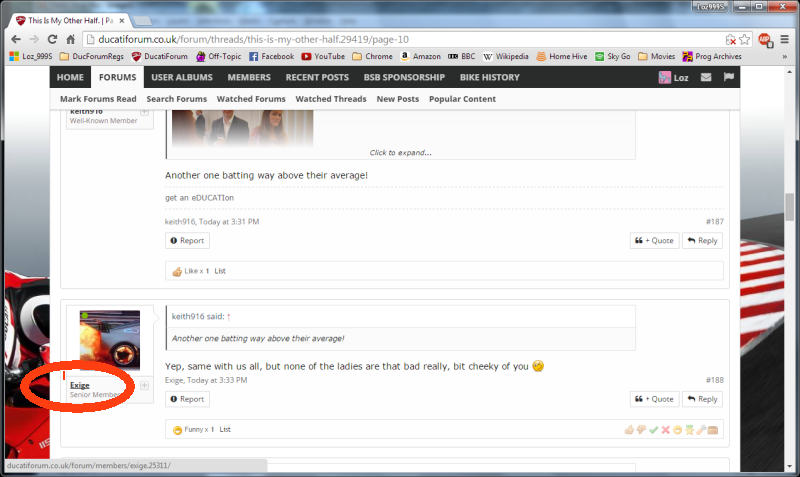Viewport: 800px width, 477px height.
Task: Expand keith916's user info plus box
Action: pos(144,112)
